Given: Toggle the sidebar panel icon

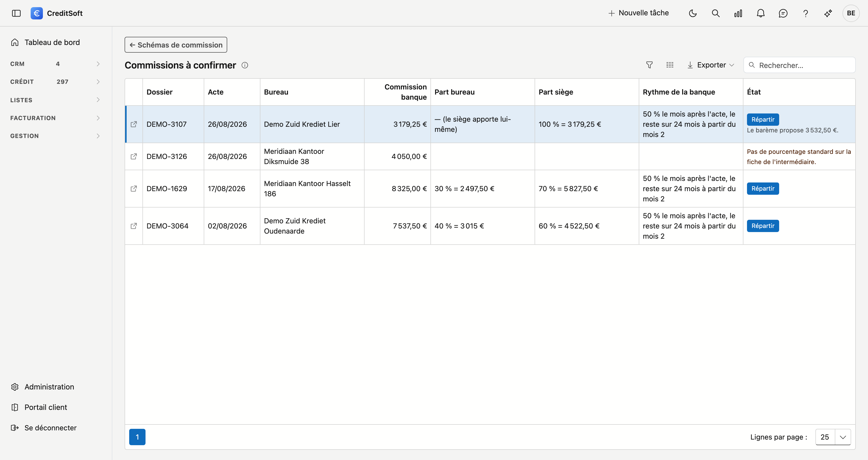Looking at the screenshot, I should [16, 13].
